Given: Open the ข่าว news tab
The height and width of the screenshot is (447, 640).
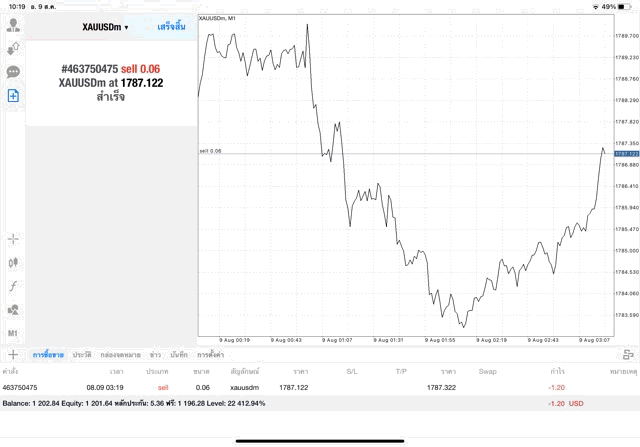Looking at the screenshot, I should [x=155, y=355].
